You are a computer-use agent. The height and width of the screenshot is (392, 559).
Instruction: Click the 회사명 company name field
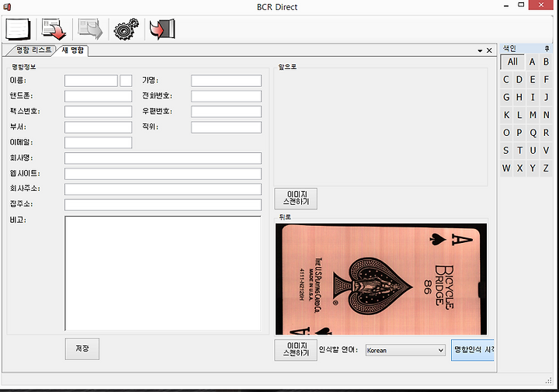[x=163, y=158]
